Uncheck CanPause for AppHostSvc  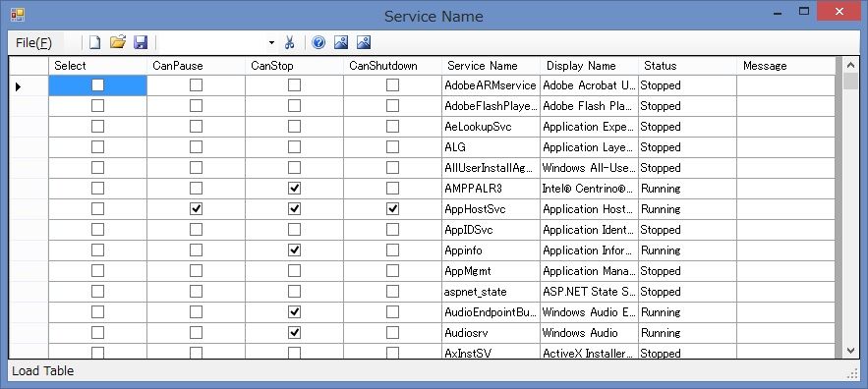(196, 209)
